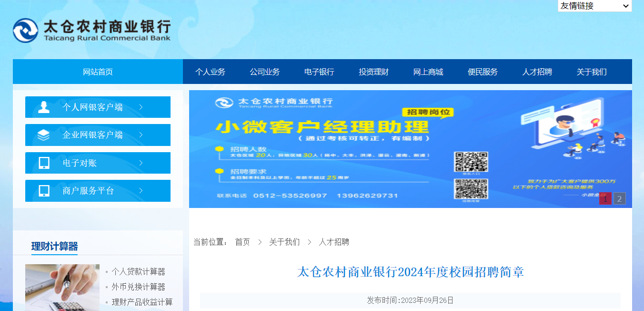
Task: Switch to banner slide 1
Action: pyautogui.click(x=605, y=199)
